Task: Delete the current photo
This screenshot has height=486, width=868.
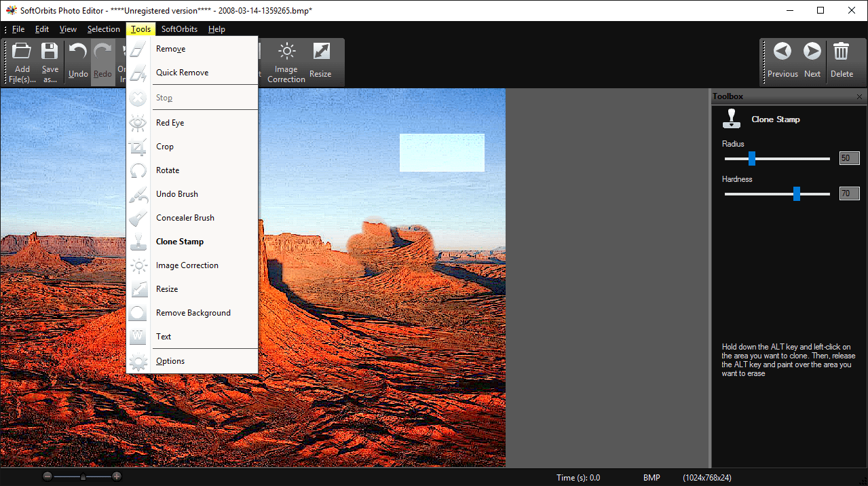Action: point(842,60)
